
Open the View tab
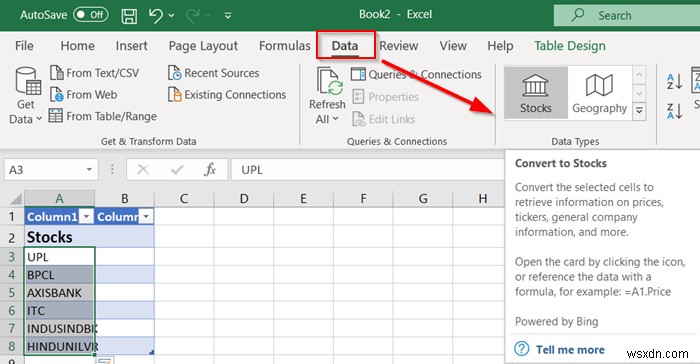click(x=453, y=46)
